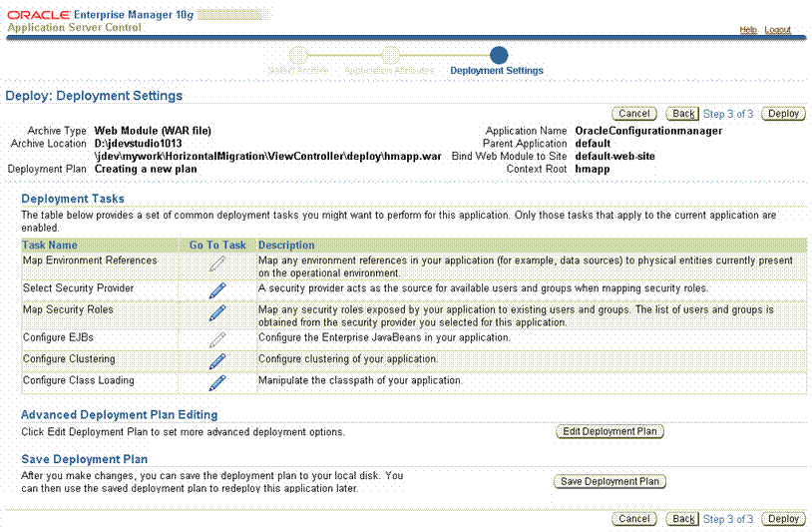Image resolution: width=812 pixels, height=532 pixels.
Task: Click the Parent Application default value
Action: (x=593, y=144)
